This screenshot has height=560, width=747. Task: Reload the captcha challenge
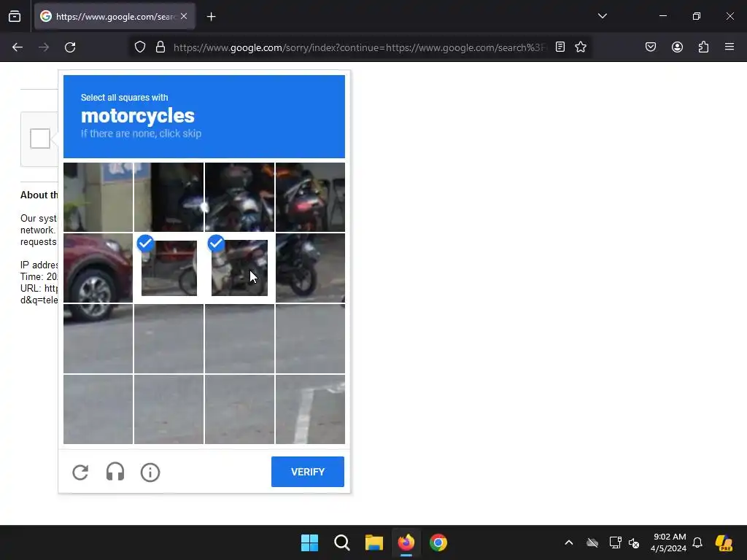(80, 472)
